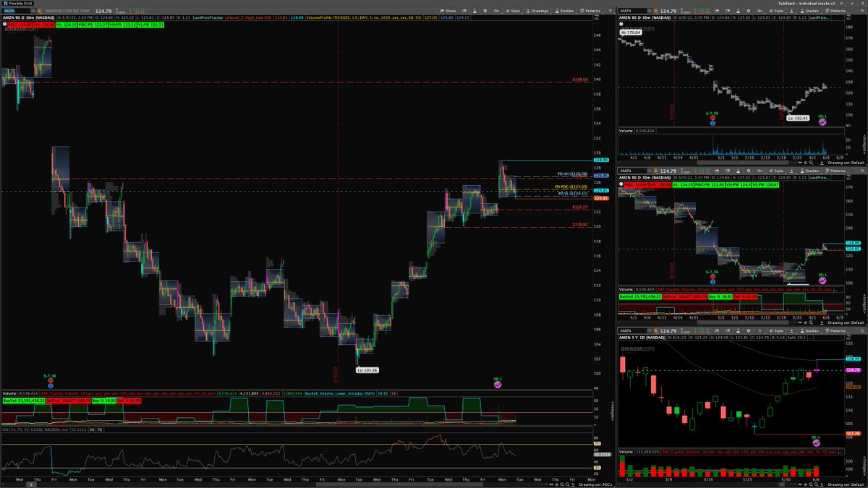
Task: Click Lo: 101.26 price bubble in main chart
Action: click(367, 369)
